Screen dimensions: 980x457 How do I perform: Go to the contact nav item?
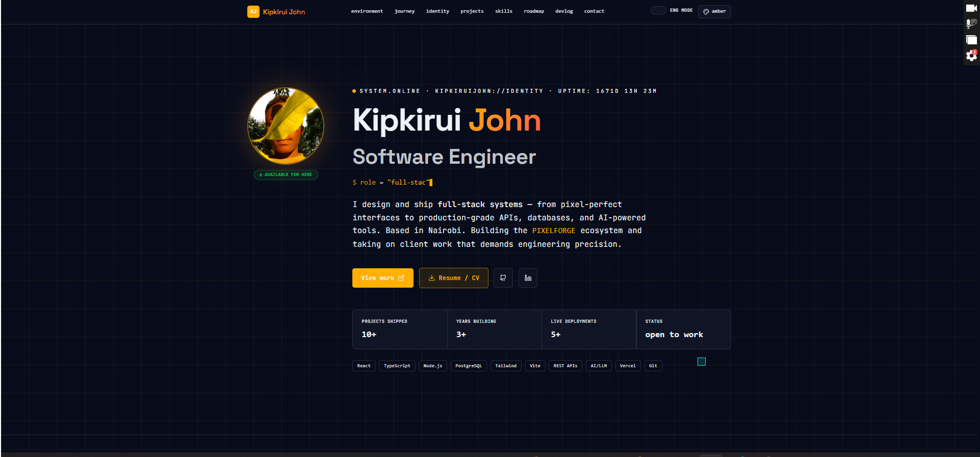click(594, 11)
